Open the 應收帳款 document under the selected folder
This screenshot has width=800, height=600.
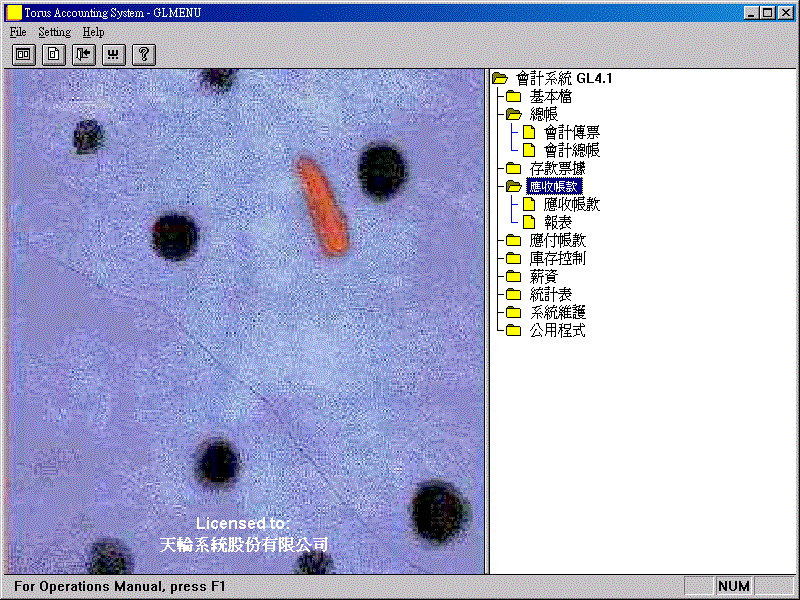pos(571,205)
